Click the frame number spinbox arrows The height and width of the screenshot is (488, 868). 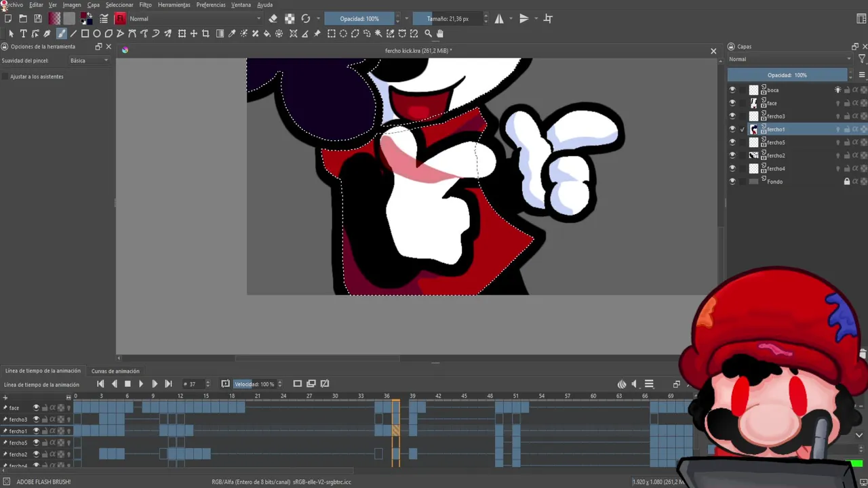(208, 384)
